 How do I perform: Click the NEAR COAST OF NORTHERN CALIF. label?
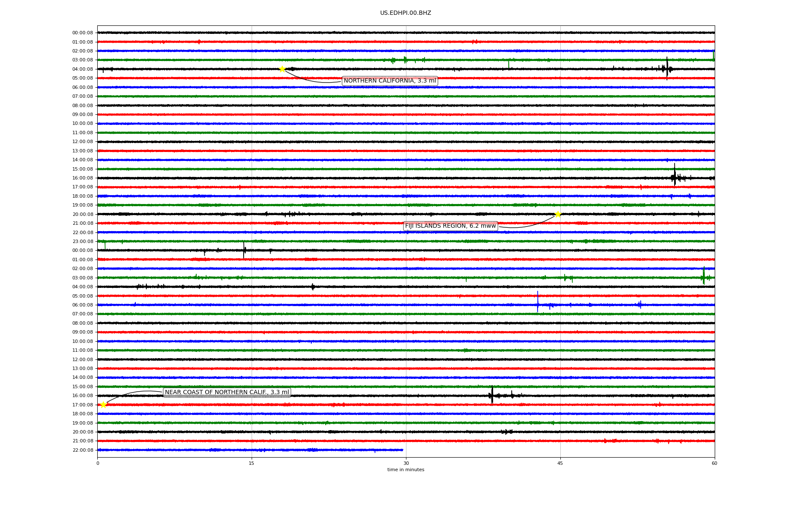tap(227, 392)
